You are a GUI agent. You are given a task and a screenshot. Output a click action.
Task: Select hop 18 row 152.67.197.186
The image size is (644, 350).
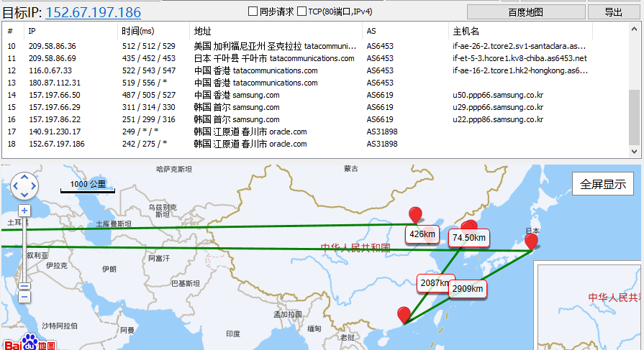coord(314,144)
